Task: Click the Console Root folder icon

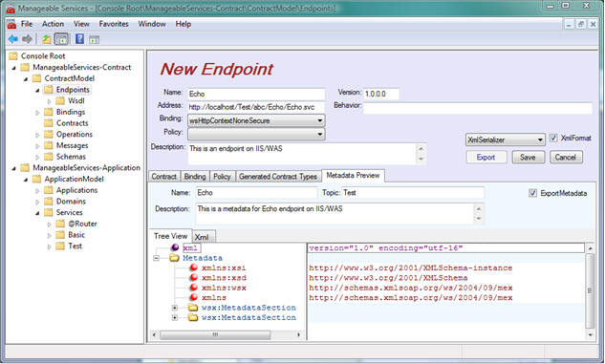Action: pyautogui.click(x=13, y=56)
